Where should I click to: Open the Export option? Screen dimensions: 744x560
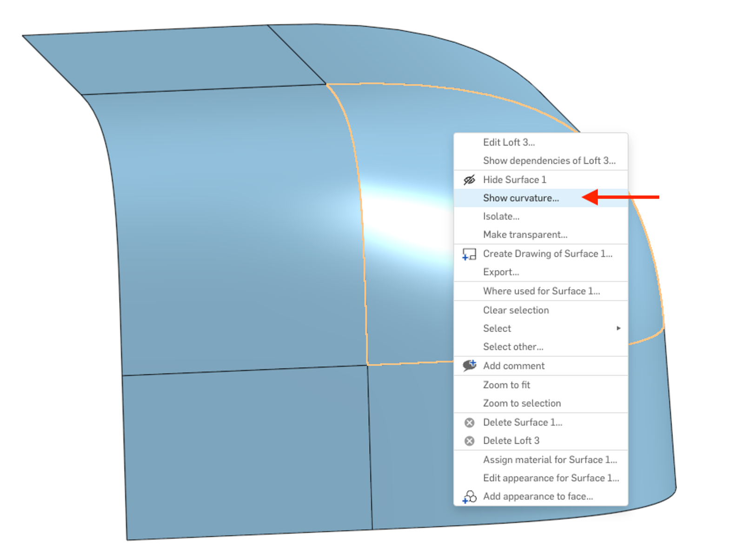(x=501, y=272)
